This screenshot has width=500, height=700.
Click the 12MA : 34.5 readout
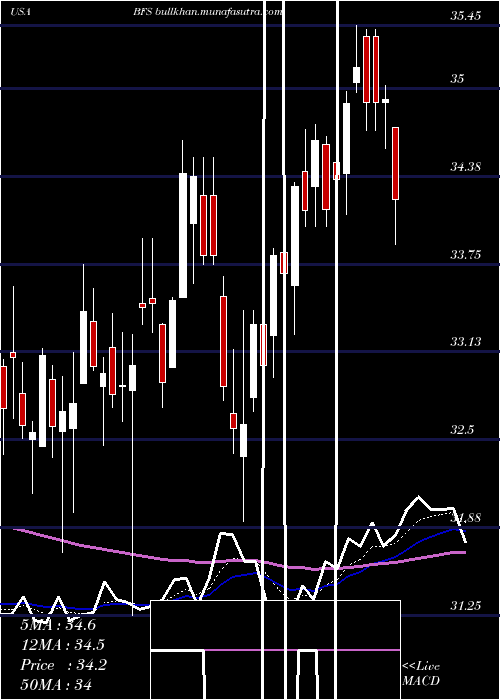tap(62, 645)
